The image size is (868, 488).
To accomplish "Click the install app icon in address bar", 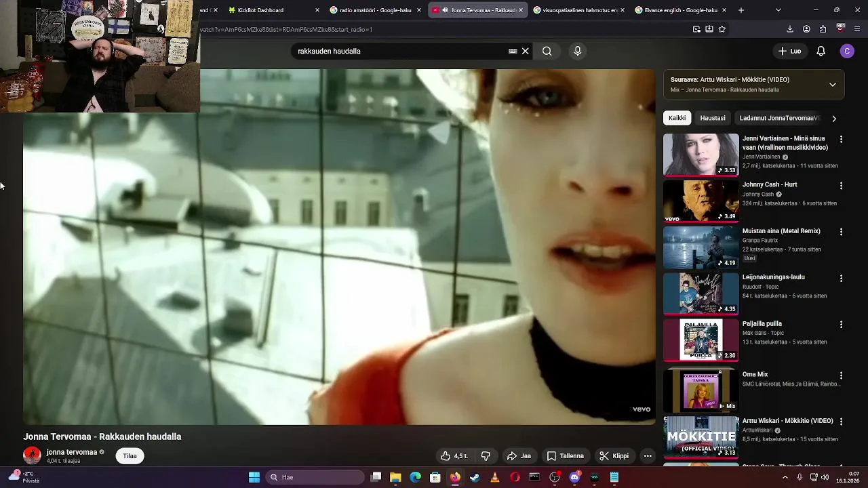I will (x=709, y=29).
